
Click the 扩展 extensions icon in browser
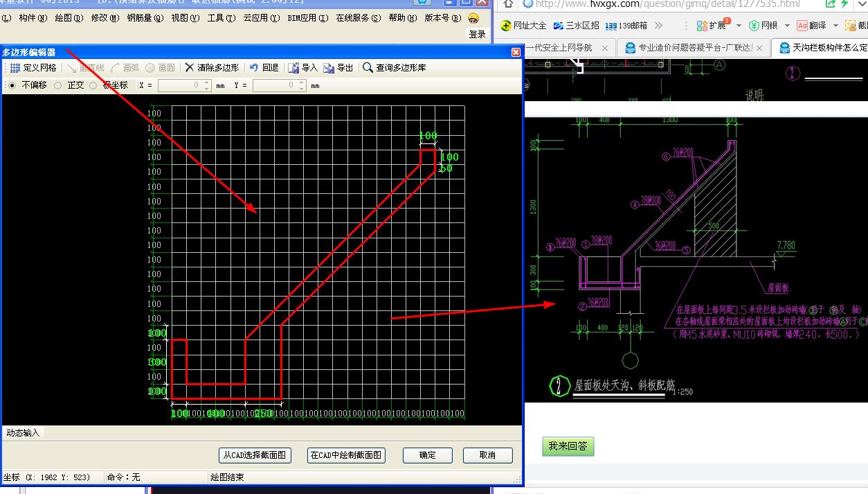click(702, 26)
